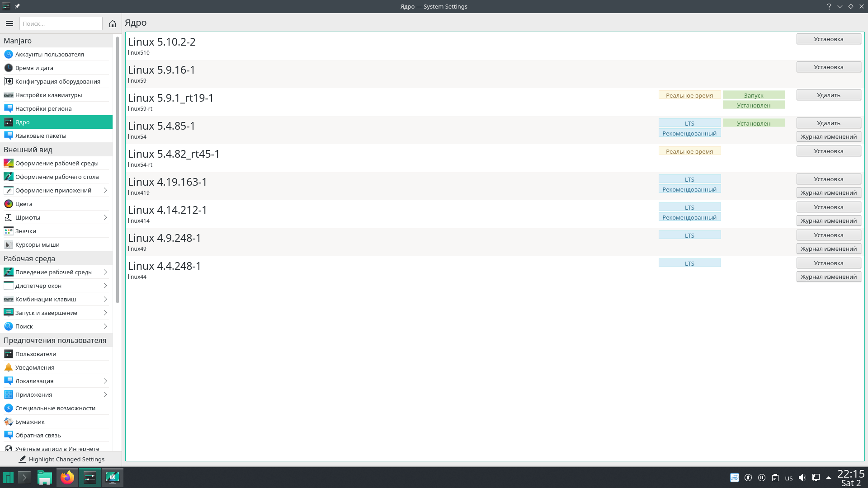868x488 pixels.
Task: Click the sidebar vertical scrollbar
Action: point(118,169)
